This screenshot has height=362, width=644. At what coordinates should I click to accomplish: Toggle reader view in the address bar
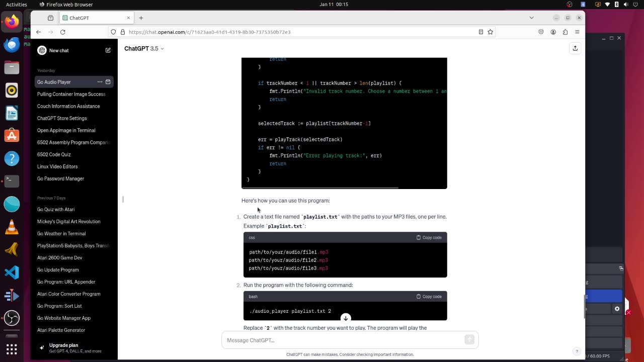(x=481, y=32)
